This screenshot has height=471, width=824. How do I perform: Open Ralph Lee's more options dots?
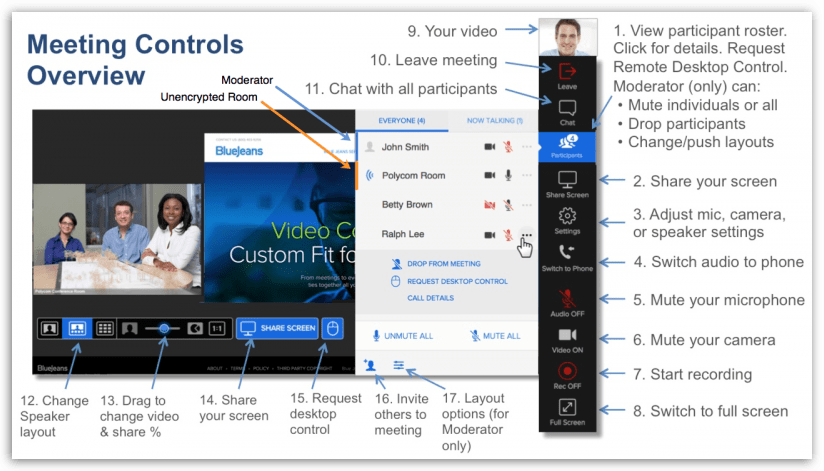tap(527, 235)
